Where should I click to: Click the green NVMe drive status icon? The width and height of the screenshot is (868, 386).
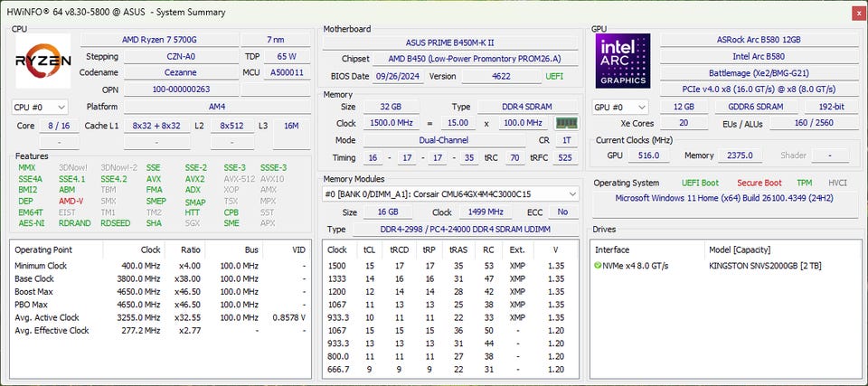598,265
